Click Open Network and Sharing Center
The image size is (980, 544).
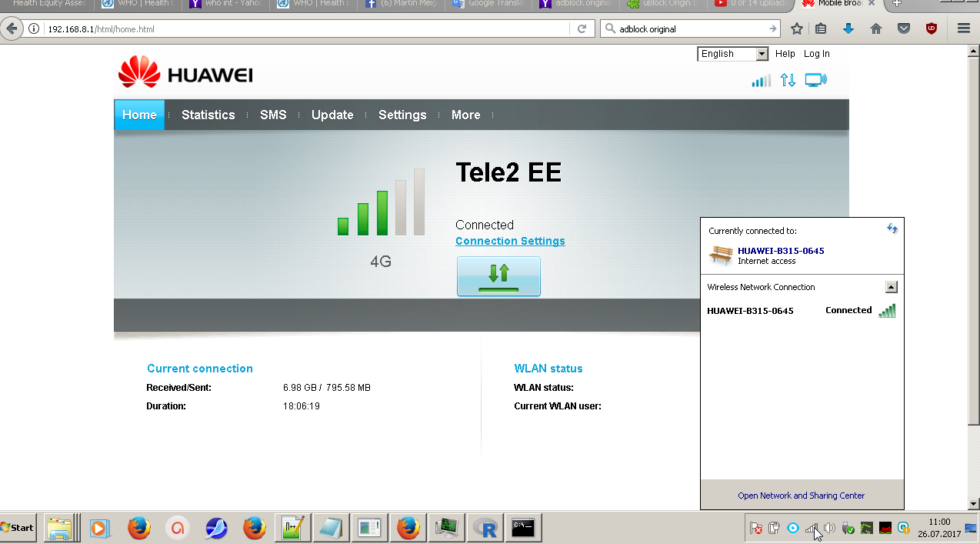coord(801,496)
